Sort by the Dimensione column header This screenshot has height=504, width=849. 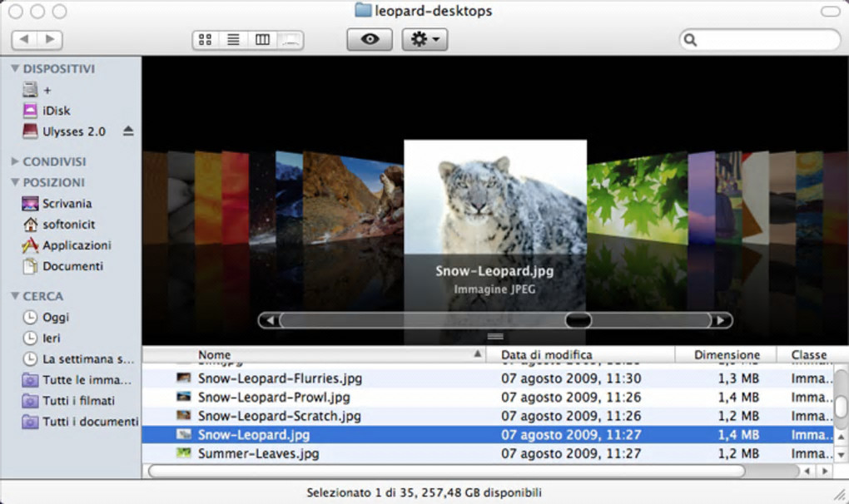(x=726, y=355)
